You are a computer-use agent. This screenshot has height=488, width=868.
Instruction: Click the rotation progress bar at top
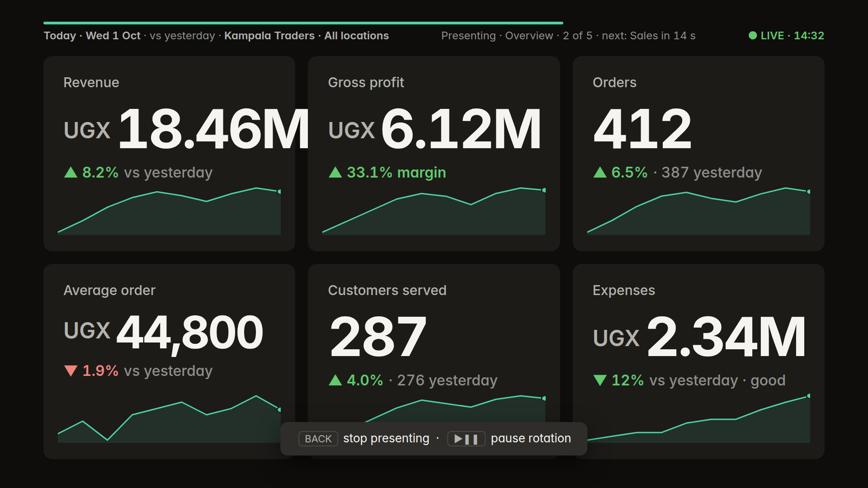click(303, 23)
